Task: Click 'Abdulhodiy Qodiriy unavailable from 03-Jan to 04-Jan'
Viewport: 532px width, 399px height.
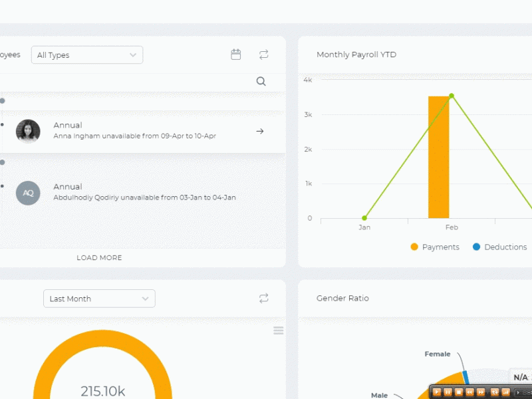Action: (x=144, y=198)
